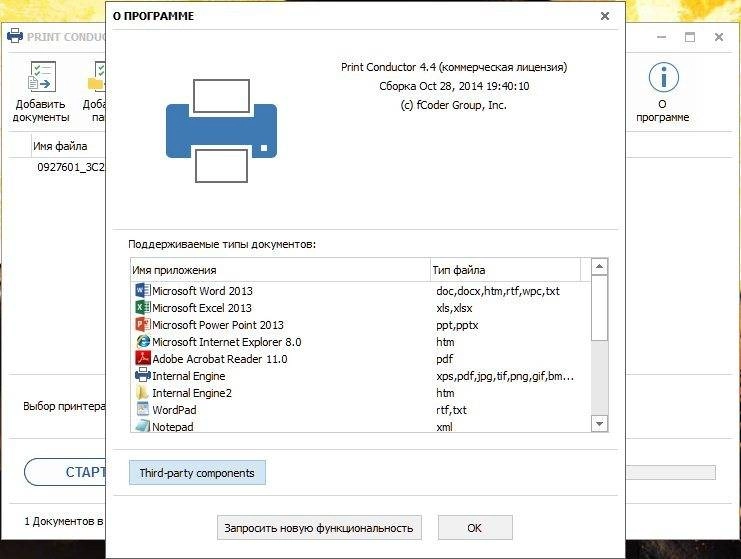The width and height of the screenshot is (741, 559).
Task: Click the Microsoft Excel 2013 icon
Action: coord(143,307)
